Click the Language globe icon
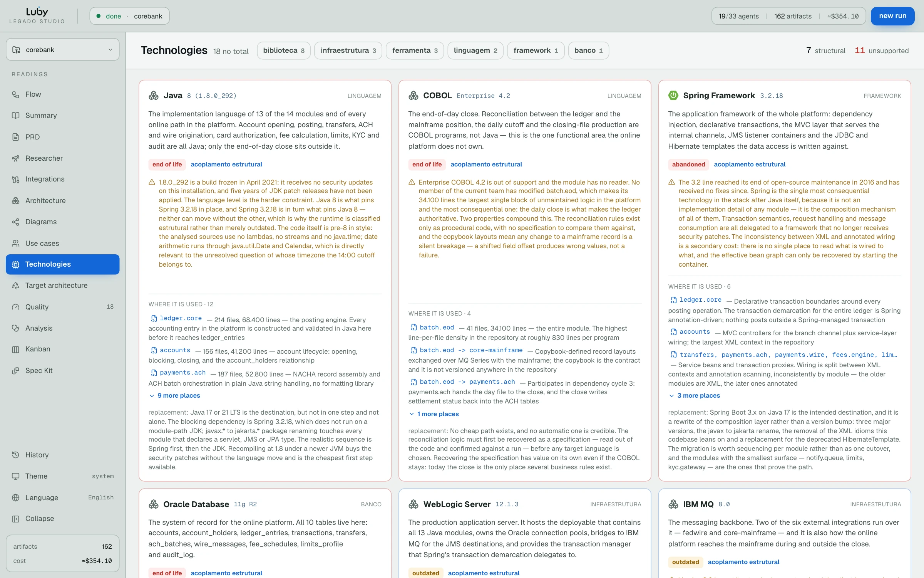 coord(15,498)
